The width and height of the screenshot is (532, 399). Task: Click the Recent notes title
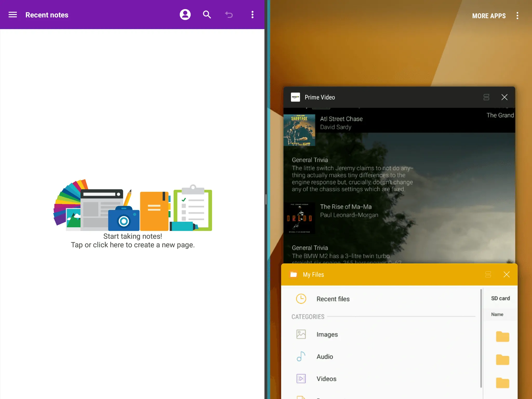click(47, 15)
